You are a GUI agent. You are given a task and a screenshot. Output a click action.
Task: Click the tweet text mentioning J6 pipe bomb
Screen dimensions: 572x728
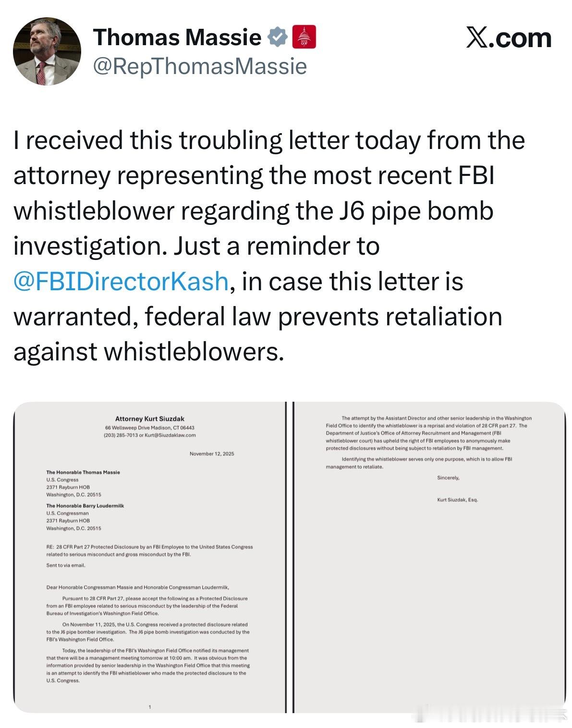pos(253,211)
